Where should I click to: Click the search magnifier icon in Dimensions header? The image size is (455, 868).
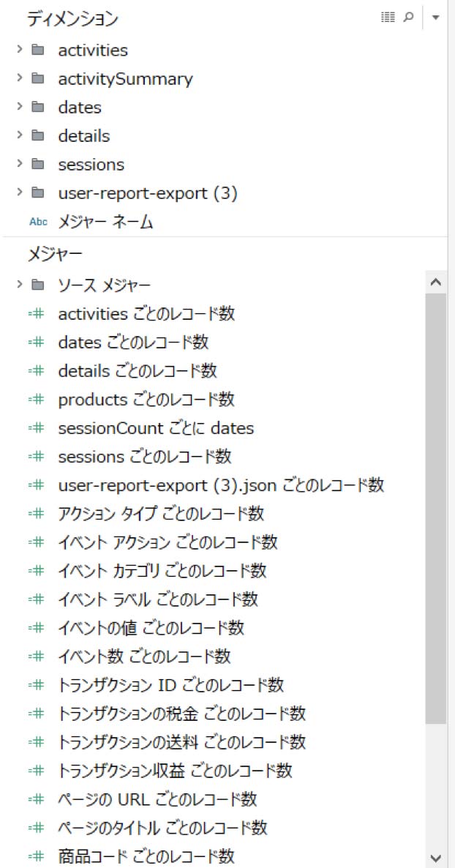pyautogui.click(x=408, y=18)
